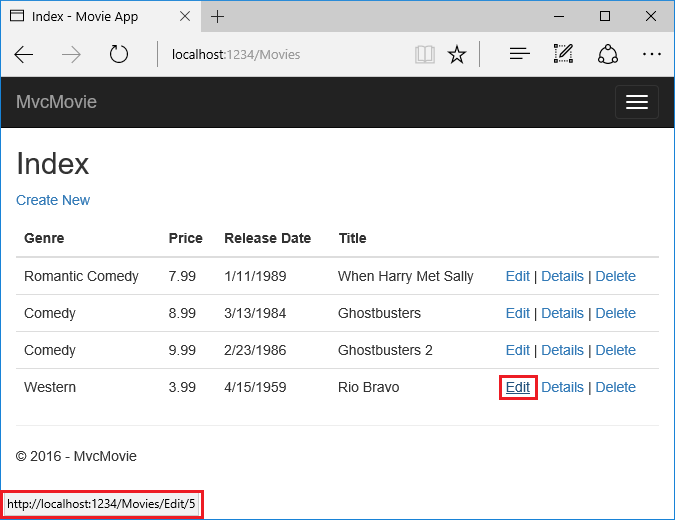Open the Hub lines icon
Viewport: 675px width, 520px height.
click(x=519, y=54)
